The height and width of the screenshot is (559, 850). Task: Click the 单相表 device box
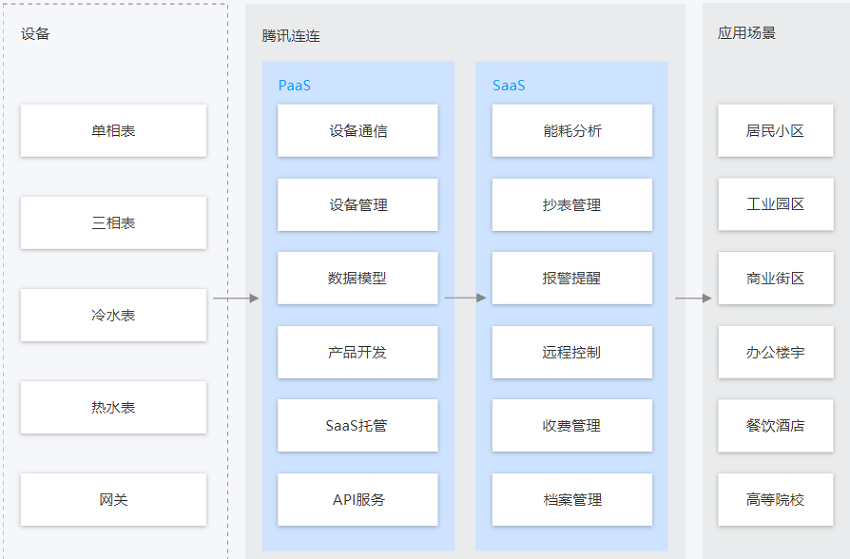point(113,131)
